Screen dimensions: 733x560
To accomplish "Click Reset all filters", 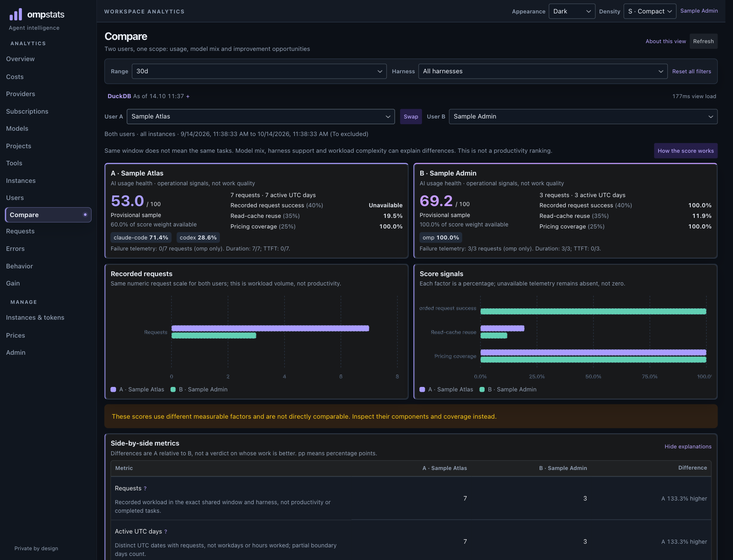I will click(x=691, y=72).
